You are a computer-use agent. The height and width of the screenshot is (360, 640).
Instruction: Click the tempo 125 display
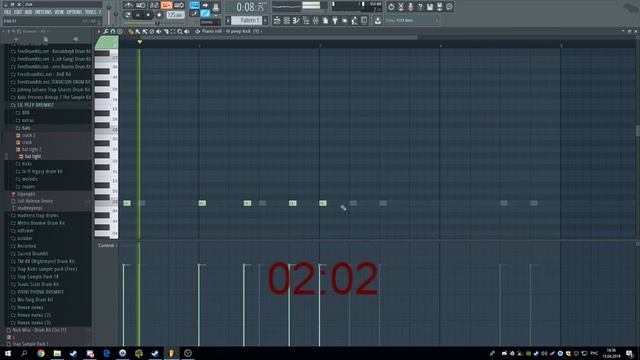[175, 15]
